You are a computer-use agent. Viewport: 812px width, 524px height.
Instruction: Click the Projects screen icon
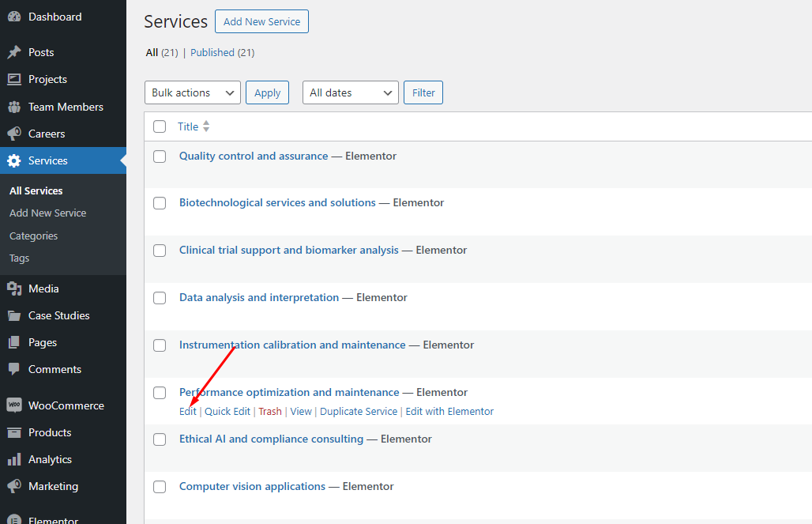click(14, 79)
